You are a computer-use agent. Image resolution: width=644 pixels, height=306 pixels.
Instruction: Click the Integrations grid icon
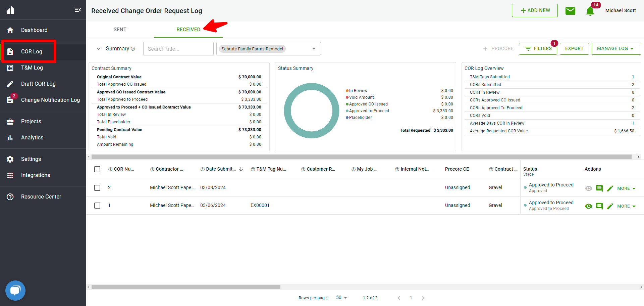click(10, 175)
